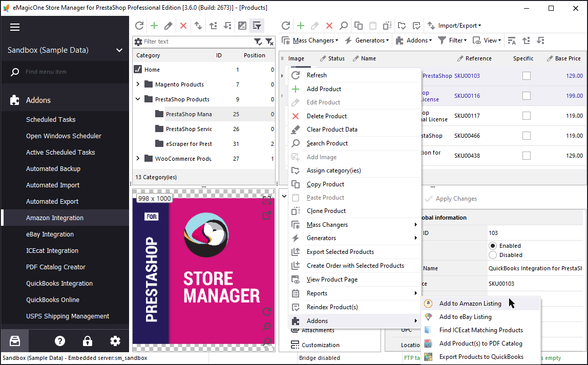Select Clear Product Data in context menu
This screenshot has height=365, width=588.
(355, 130)
